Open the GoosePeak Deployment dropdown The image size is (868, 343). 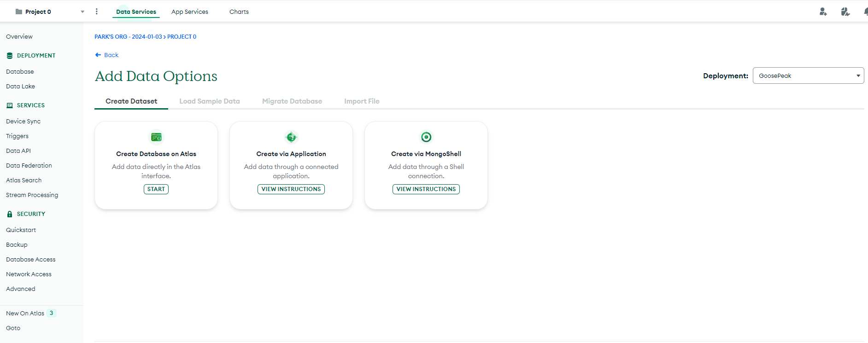point(808,76)
